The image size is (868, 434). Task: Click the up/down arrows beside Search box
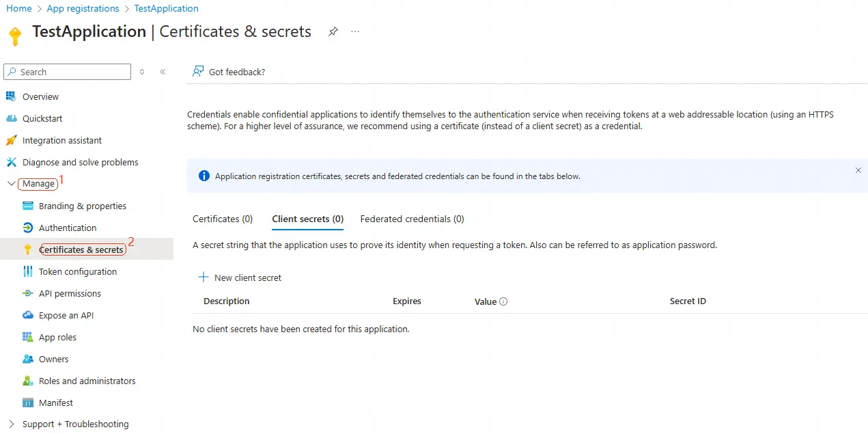(142, 72)
